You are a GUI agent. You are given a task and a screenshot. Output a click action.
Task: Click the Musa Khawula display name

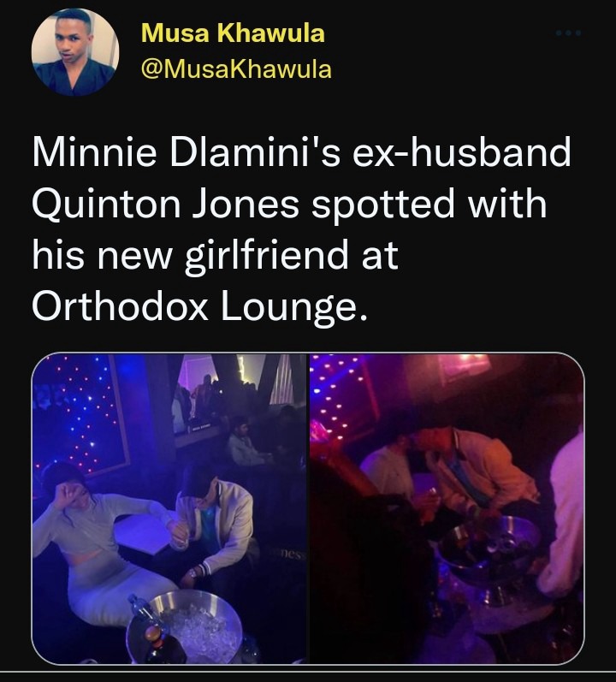coord(233,33)
